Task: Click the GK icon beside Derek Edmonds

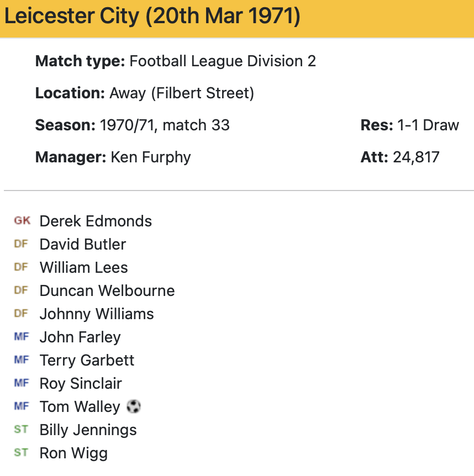Action: pyautogui.click(x=22, y=221)
